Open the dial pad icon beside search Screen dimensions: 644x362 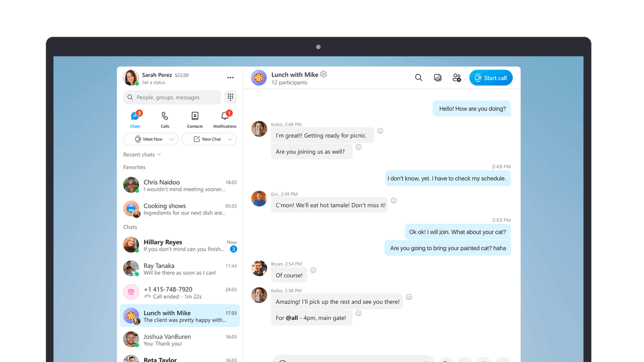pos(230,97)
